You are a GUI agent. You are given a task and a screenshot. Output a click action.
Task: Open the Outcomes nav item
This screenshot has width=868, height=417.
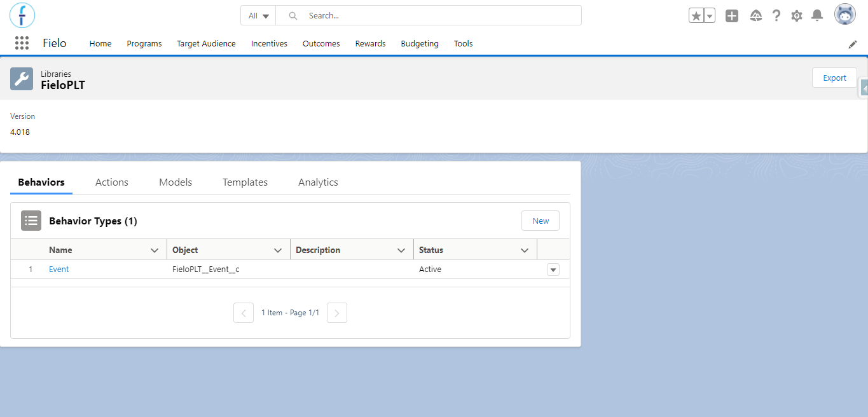pos(321,44)
